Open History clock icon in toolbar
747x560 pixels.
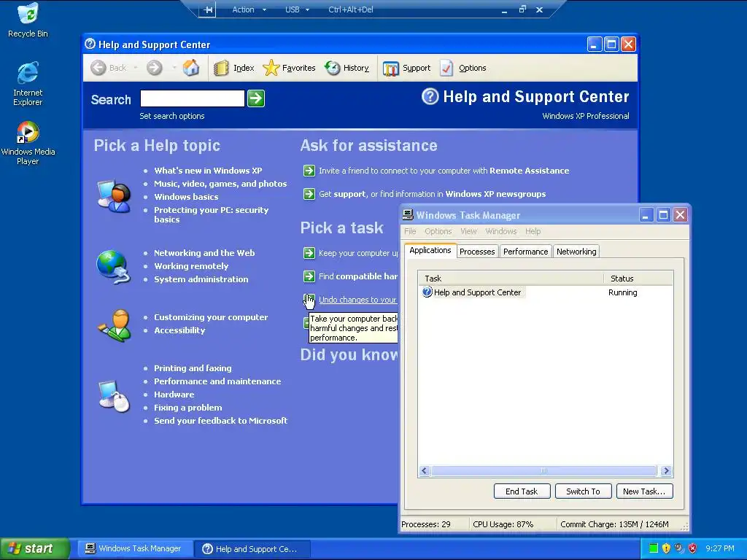pos(333,68)
